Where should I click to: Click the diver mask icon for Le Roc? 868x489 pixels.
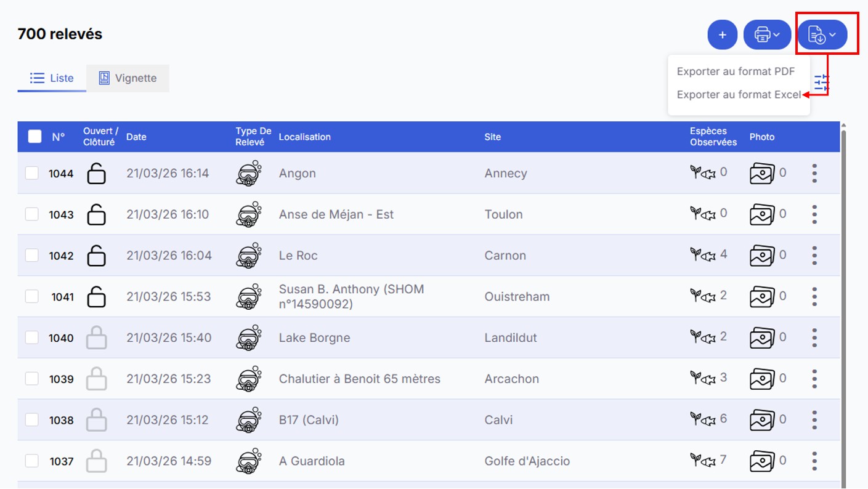tap(248, 256)
